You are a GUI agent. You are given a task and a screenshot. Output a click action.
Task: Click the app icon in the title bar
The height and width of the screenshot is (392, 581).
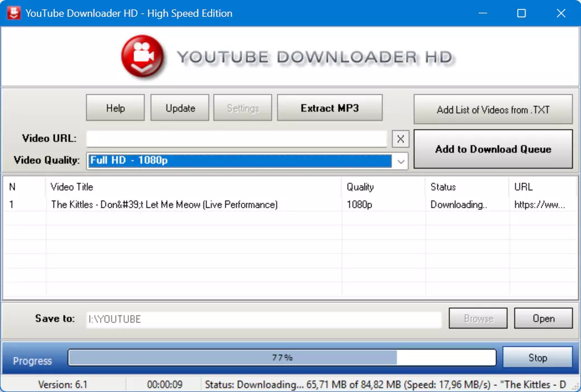coord(14,13)
